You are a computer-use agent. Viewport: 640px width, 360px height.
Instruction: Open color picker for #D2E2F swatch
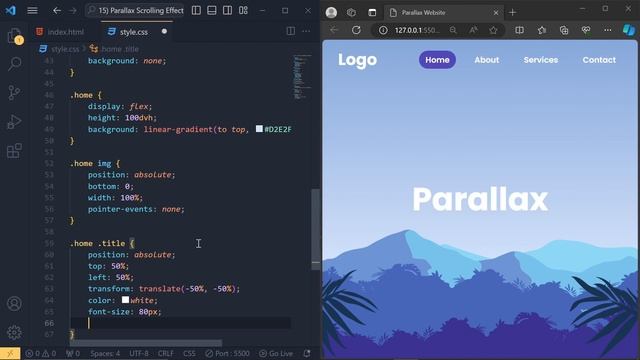click(259, 129)
